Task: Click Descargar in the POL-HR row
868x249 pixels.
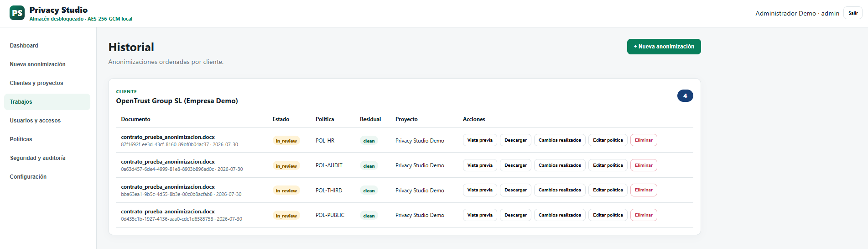Action: point(515,140)
